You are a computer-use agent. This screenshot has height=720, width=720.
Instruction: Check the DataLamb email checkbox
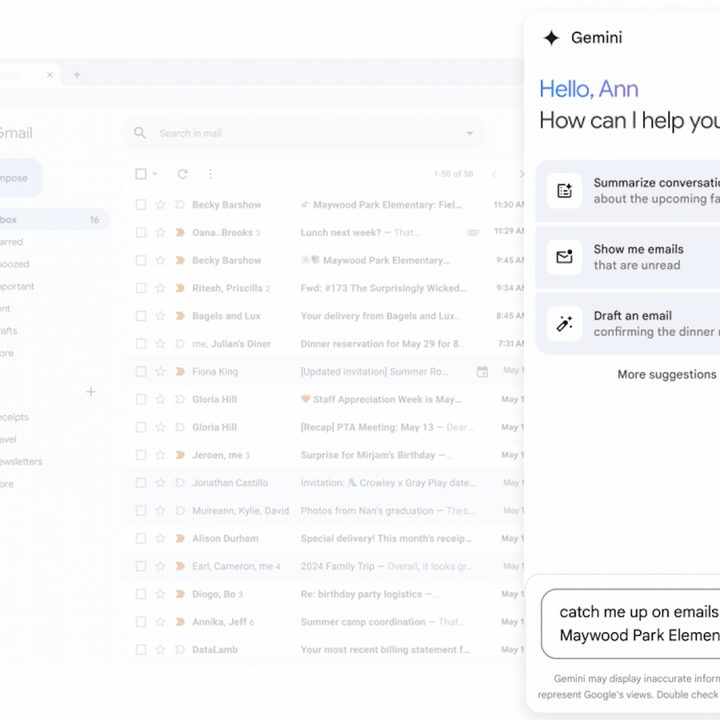pyautogui.click(x=141, y=650)
